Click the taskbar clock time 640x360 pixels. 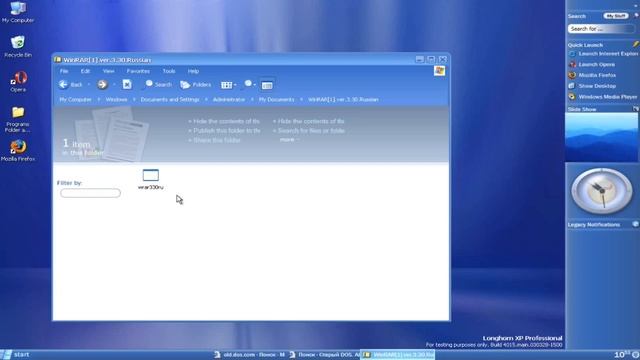622,354
